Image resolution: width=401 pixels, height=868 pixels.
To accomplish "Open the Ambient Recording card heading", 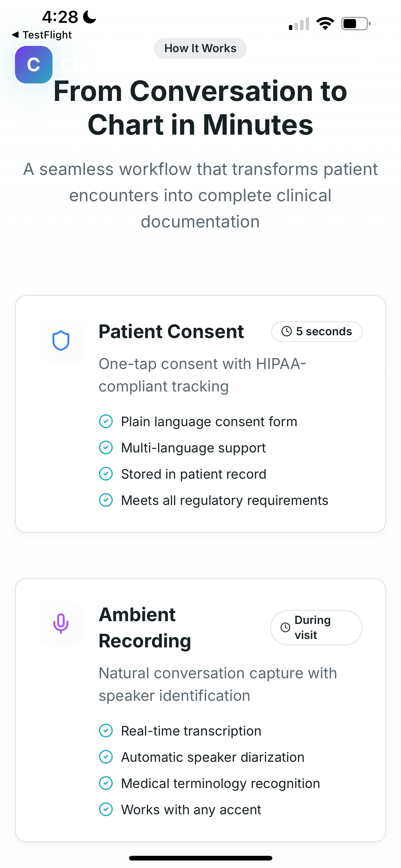I will 145,627.
